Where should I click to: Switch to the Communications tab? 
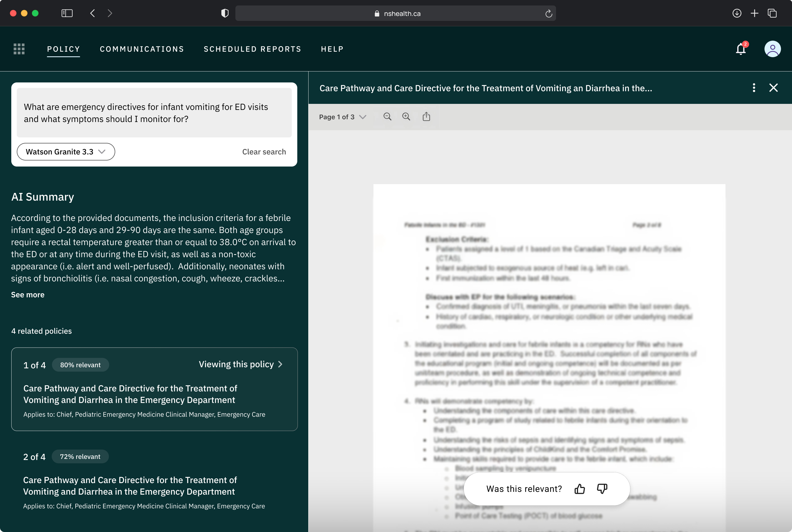(x=142, y=49)
